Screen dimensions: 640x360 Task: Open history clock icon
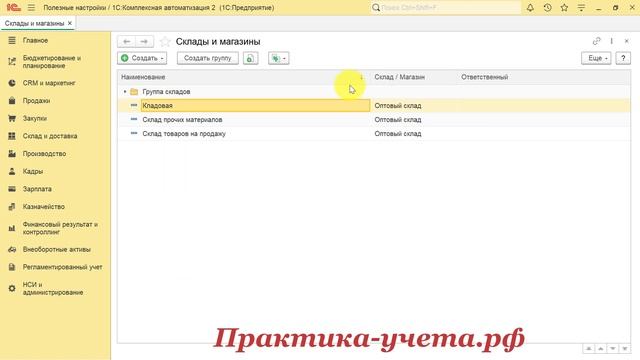547,7
